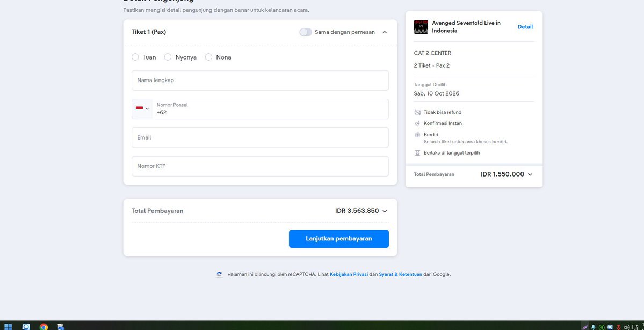Click the standing people icon beside Berdiri
Image resolution: width=644 pixels, height=330 pixels.
pyautogui.click(x=417, y=135)
